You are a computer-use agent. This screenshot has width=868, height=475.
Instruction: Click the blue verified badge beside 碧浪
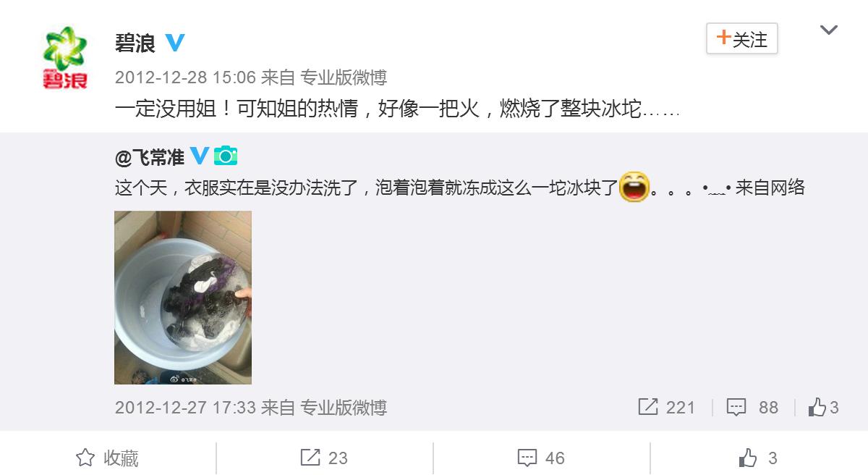tap(174, 43)
